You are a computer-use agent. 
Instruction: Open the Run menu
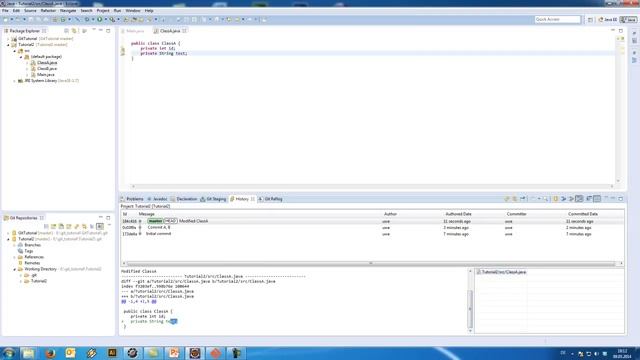pyautogui.click(x=117, y=11)
